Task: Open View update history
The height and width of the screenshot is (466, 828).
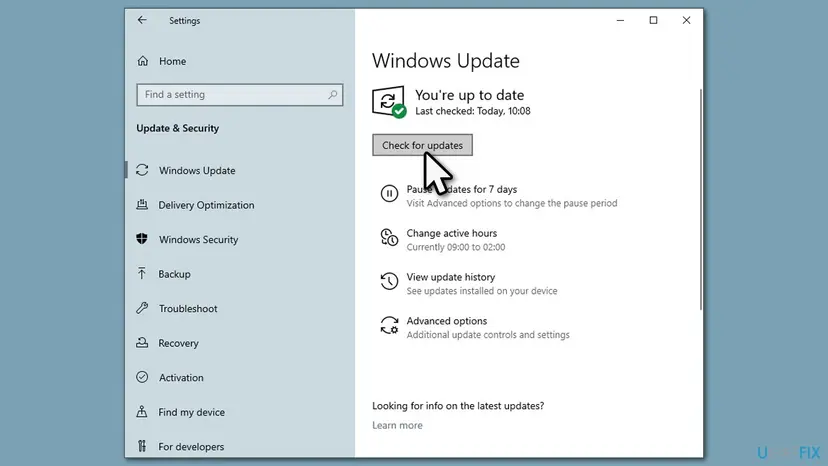Action: tap(450, 277)
